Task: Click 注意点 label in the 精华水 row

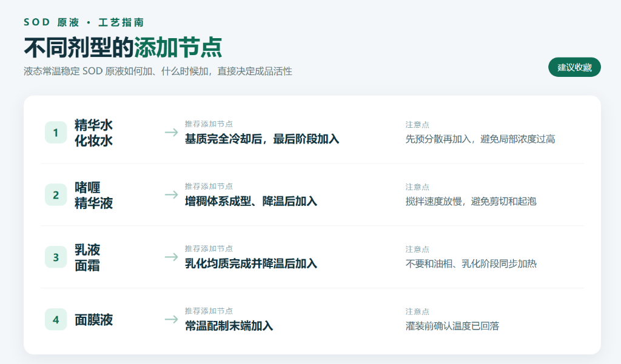Action: [417, 125]
